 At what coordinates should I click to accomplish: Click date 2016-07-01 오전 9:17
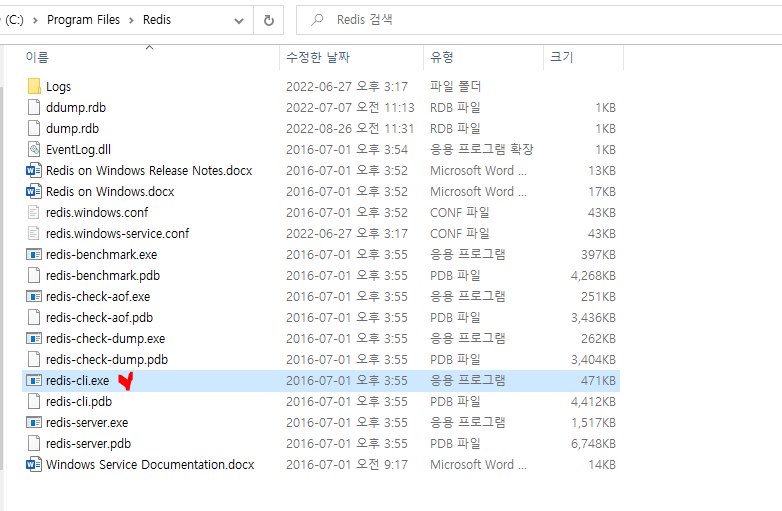(347, 464)
